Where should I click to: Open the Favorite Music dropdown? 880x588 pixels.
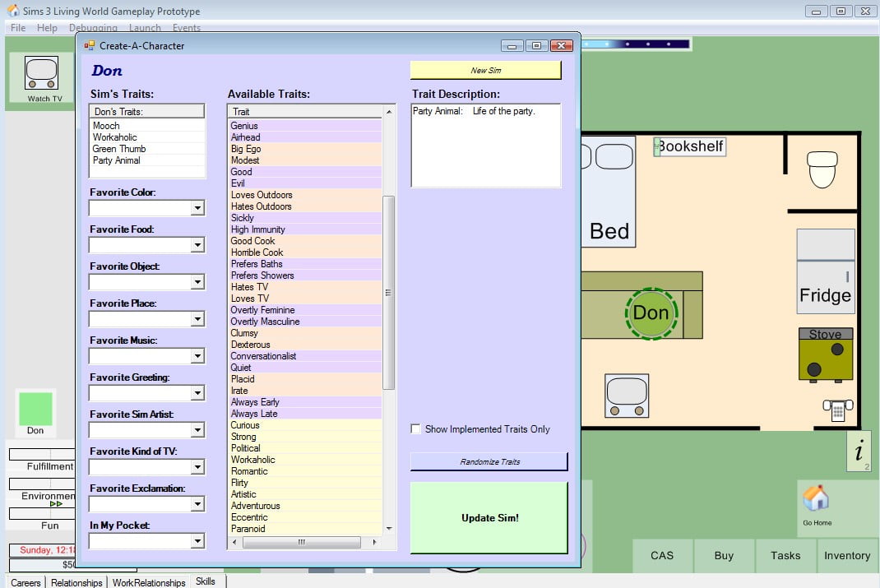pyautogui.click(x=197, y=357)
